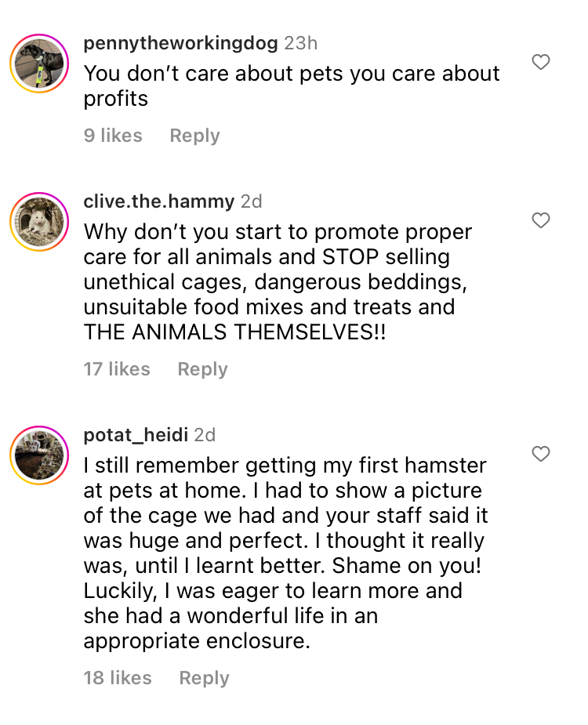The height and width of the screenshot is (725, 588).
Task: Click the 23h timestamp
Action: (x=301, y=43)
